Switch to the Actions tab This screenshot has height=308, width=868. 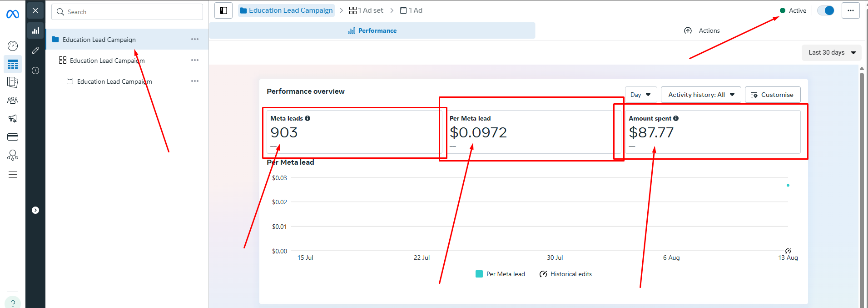pos(702,30)
